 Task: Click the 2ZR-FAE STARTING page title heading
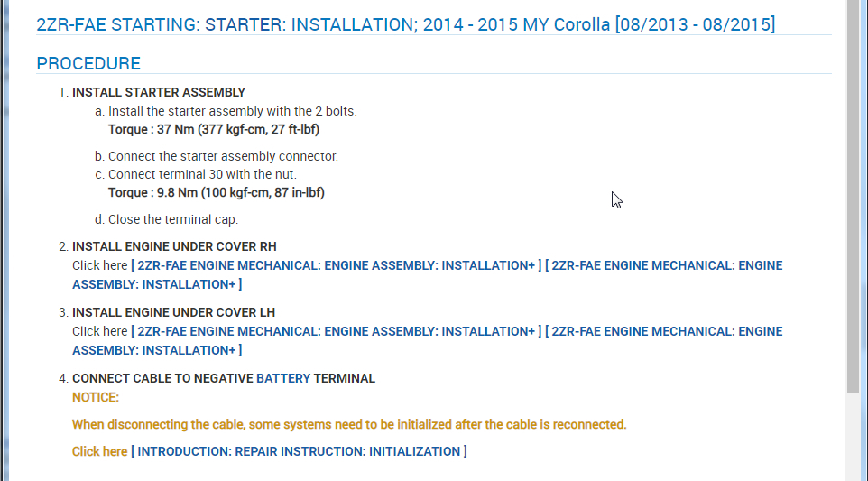point(405,24)
